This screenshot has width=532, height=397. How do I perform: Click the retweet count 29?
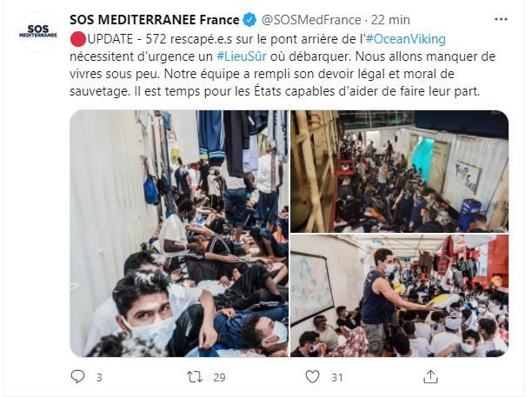tap(219, 377)
